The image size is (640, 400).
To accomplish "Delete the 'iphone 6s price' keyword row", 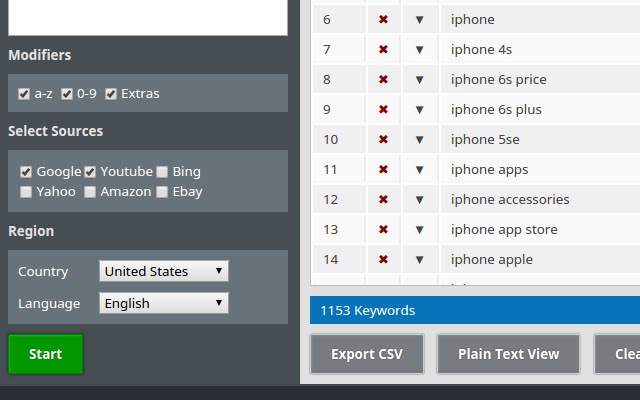I will tap(383, 79).
